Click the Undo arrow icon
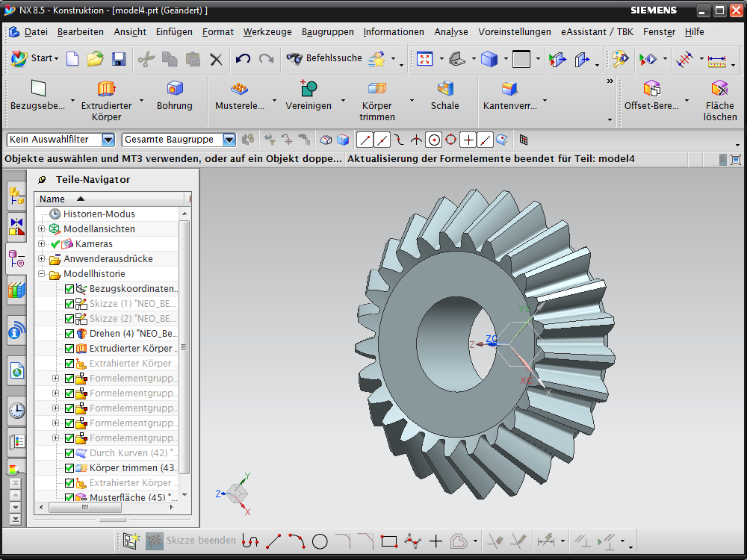This screenshot has height=560, width=747. click(x=243, y=59)
